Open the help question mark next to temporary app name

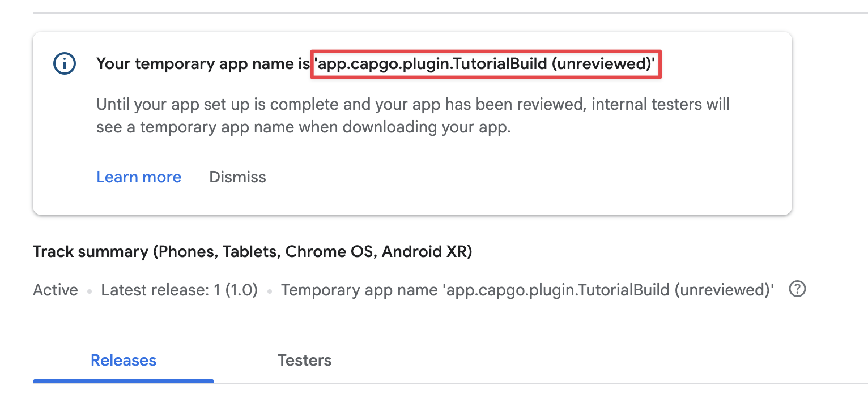point(797,289)
